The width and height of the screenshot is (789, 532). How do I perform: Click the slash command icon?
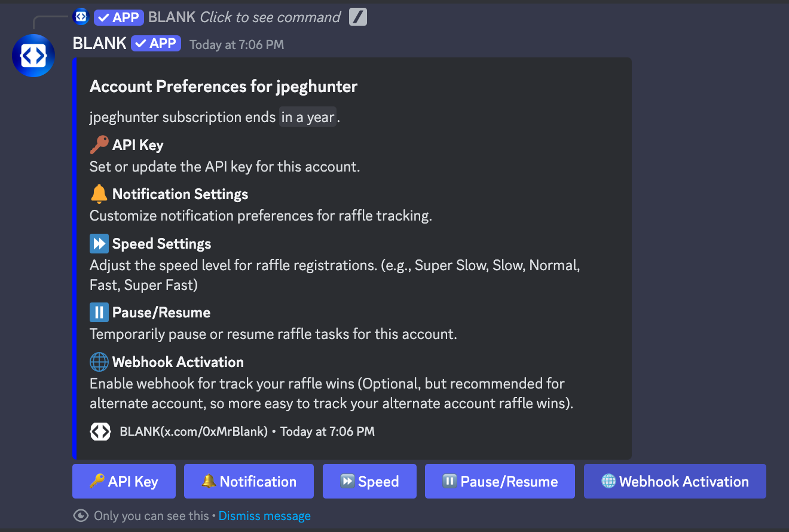(357, 17)
